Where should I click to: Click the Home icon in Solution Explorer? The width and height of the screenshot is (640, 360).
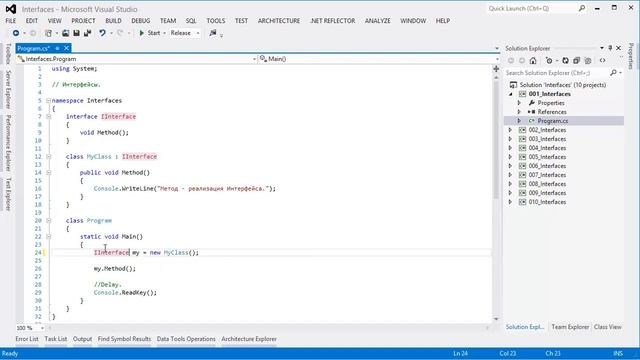(x=533, y=60)
